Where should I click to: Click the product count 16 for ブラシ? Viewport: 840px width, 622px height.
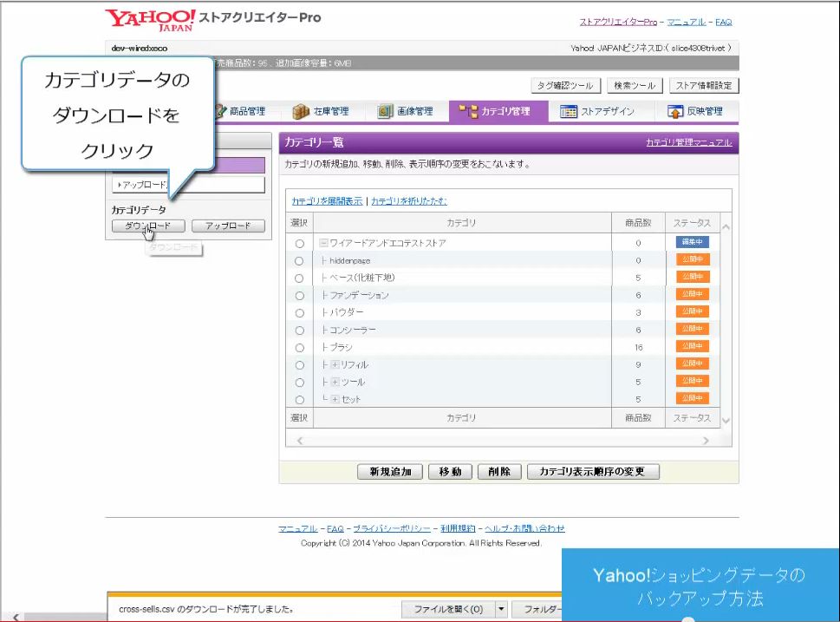click(639, 348)
